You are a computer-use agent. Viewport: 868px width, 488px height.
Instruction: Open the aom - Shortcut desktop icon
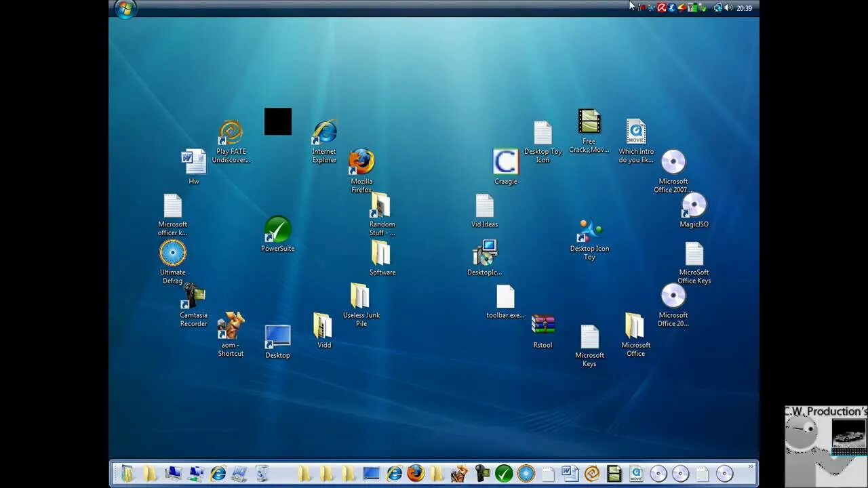(231, 335)
